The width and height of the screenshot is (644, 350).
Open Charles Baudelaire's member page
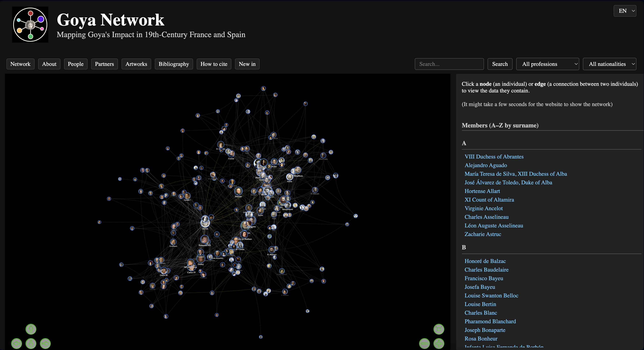(486, 270)
